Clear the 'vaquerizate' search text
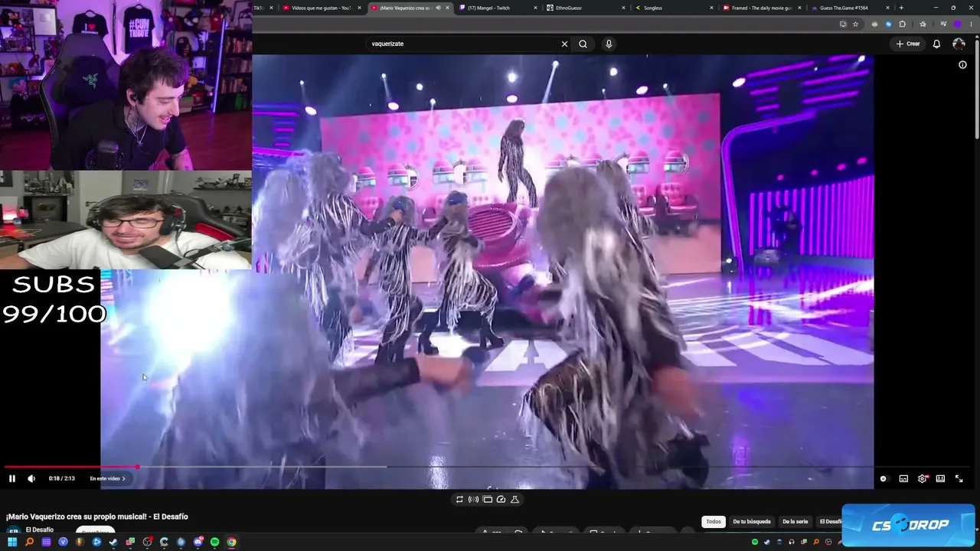 [x=564, y=44]
